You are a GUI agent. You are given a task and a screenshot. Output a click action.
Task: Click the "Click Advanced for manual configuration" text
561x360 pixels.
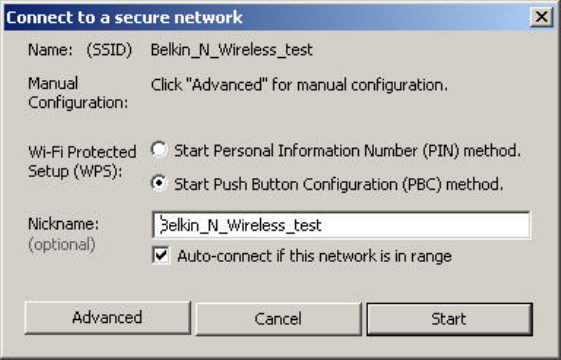point(299,85)
